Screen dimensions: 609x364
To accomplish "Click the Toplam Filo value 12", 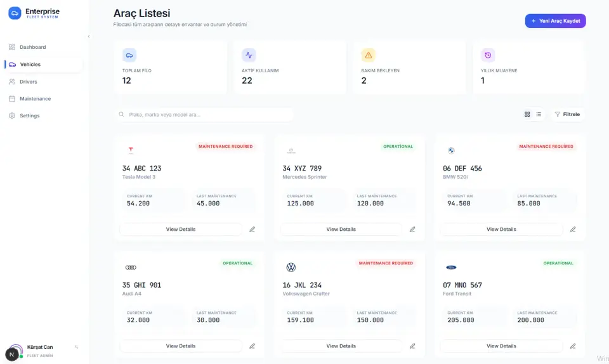I will (x=127, y=81).
